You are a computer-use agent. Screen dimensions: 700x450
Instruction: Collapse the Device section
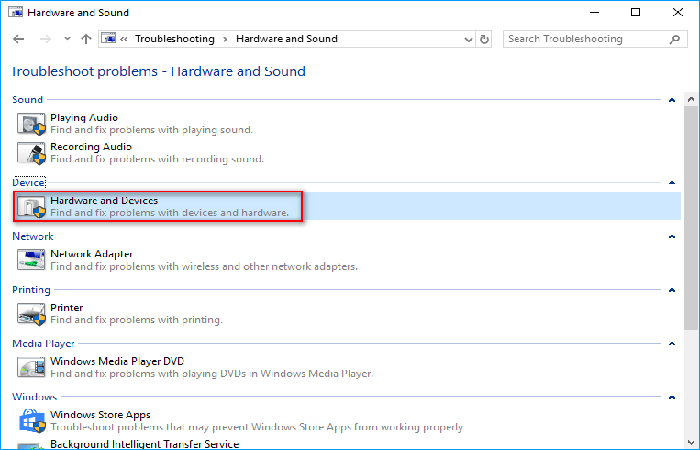point(672,183)
